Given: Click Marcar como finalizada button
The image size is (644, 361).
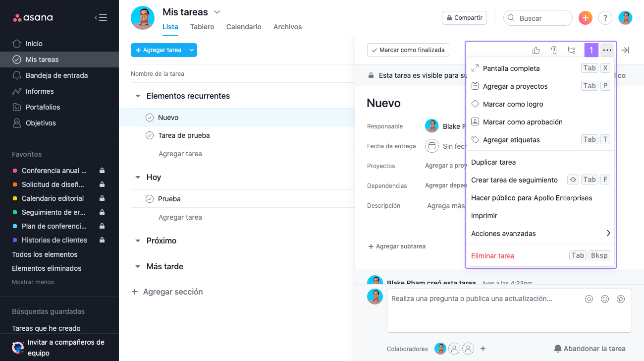Looking at the screenshot, I should click(x=408, y=50).
